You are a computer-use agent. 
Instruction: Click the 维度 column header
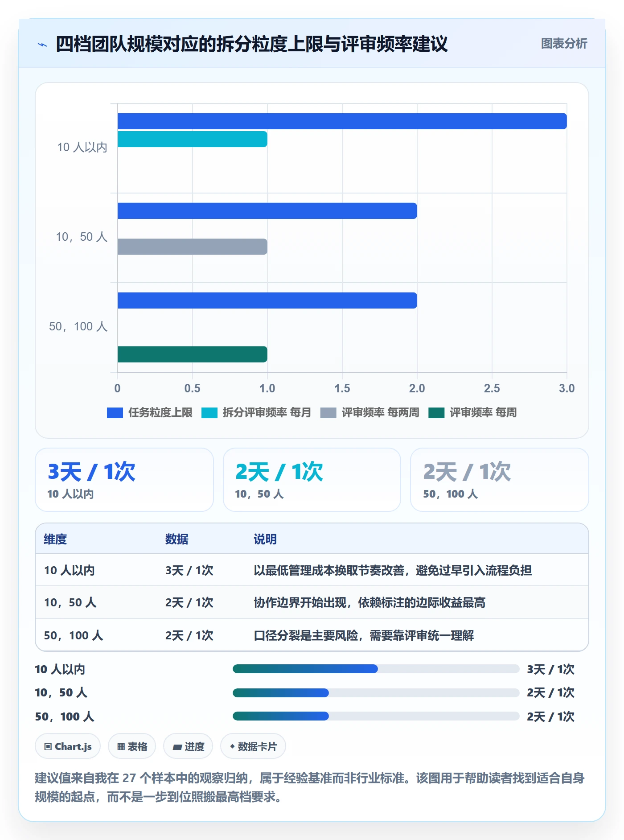pos(55,539)
